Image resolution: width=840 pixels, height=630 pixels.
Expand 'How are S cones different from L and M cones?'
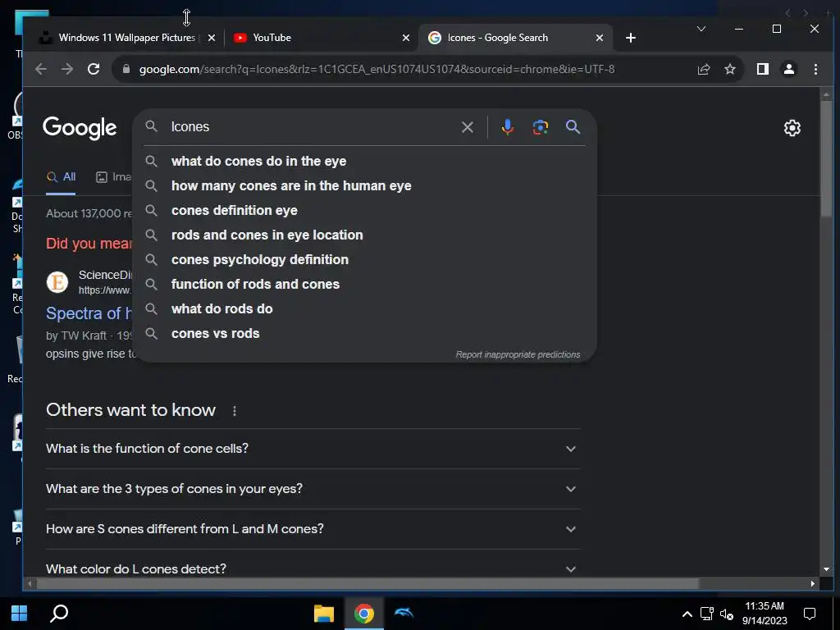(x=313, y=529)
